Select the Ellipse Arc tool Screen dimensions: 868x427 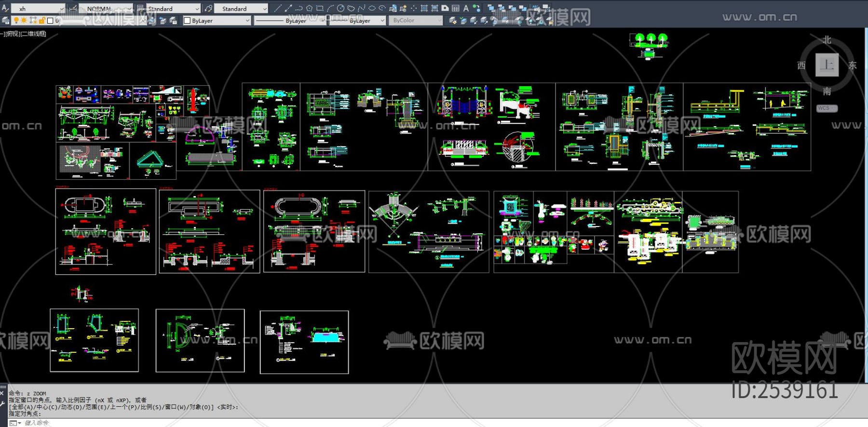(x=382, y=8)
